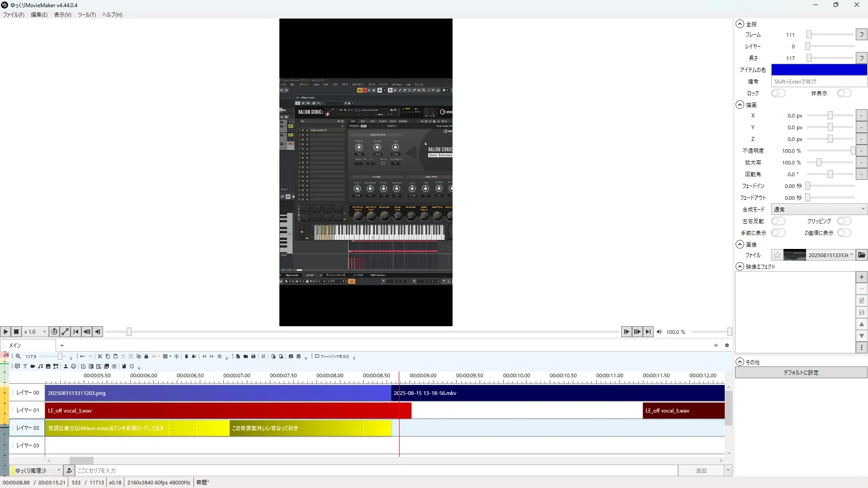Click the lock icon in timeline toolbar
This screenshot has height=488, width=868.
tap(146, 357)
